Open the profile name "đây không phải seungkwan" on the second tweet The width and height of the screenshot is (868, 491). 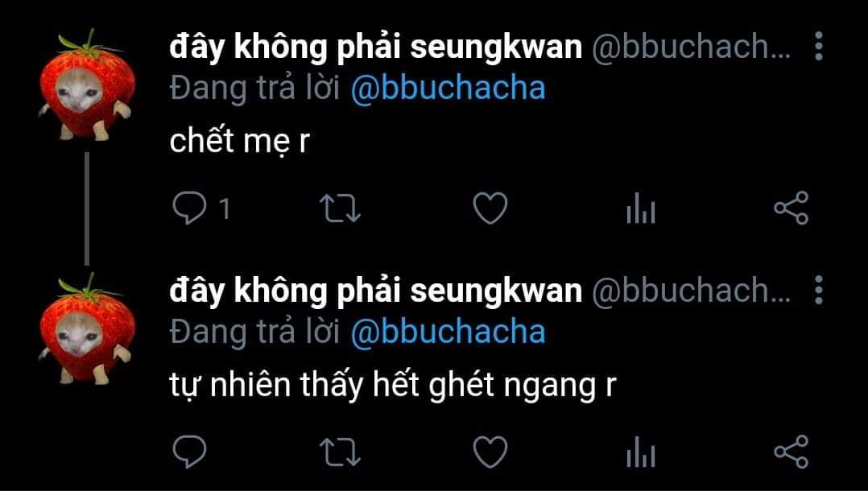coord(376,291)
